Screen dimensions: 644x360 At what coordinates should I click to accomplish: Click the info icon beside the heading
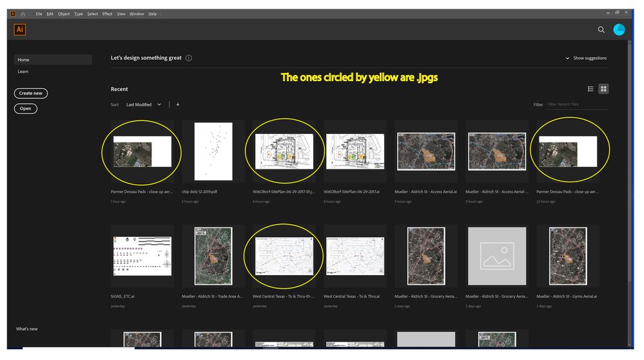click(188, 58)
